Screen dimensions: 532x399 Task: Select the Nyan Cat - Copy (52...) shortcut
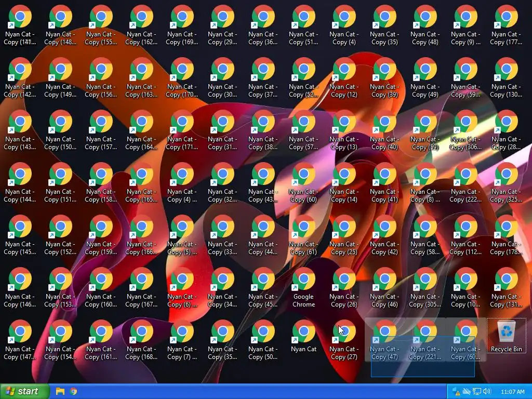click(x=303, y=78)
